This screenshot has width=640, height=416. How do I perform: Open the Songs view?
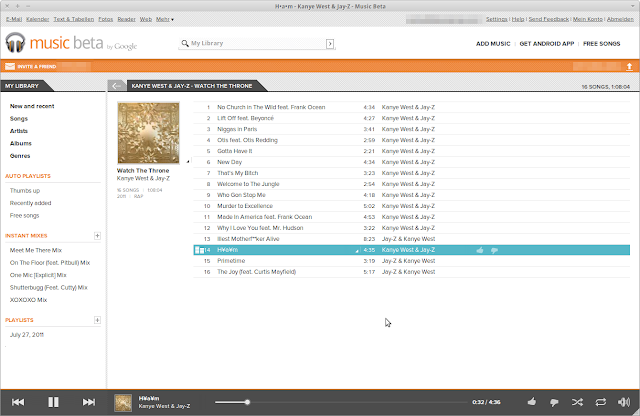point(19,119)
